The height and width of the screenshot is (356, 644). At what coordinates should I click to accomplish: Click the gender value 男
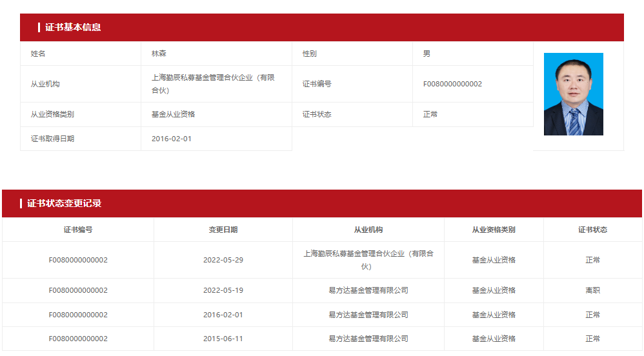(x=427, y=54)
